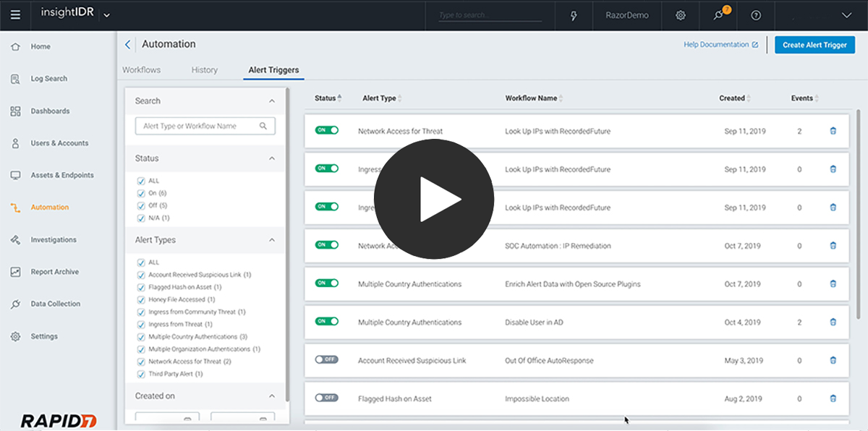The width and height of the screenshot is (868, 431).
Task: Sort the table by Created date
Action: (x=735, y=98)
